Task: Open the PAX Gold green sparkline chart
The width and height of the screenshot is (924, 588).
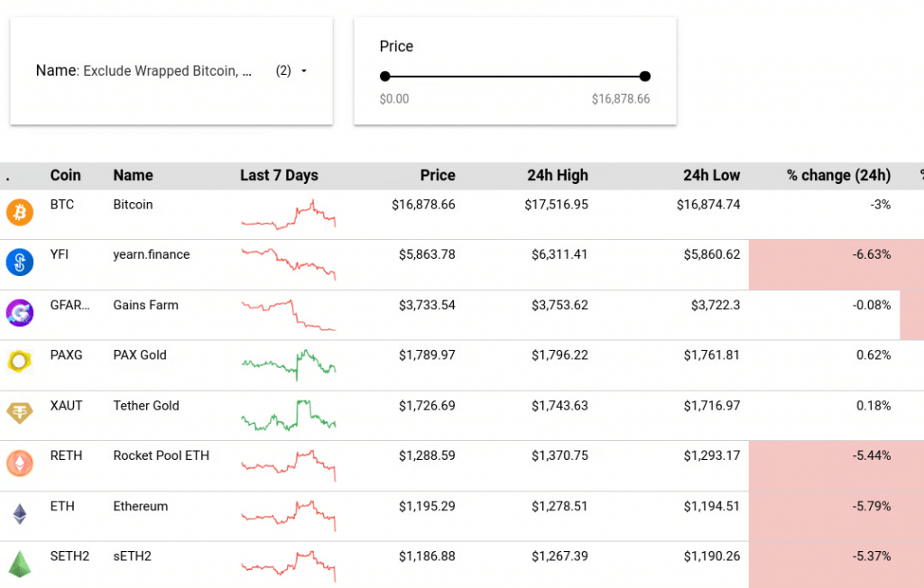Action: tap(289, 364)
